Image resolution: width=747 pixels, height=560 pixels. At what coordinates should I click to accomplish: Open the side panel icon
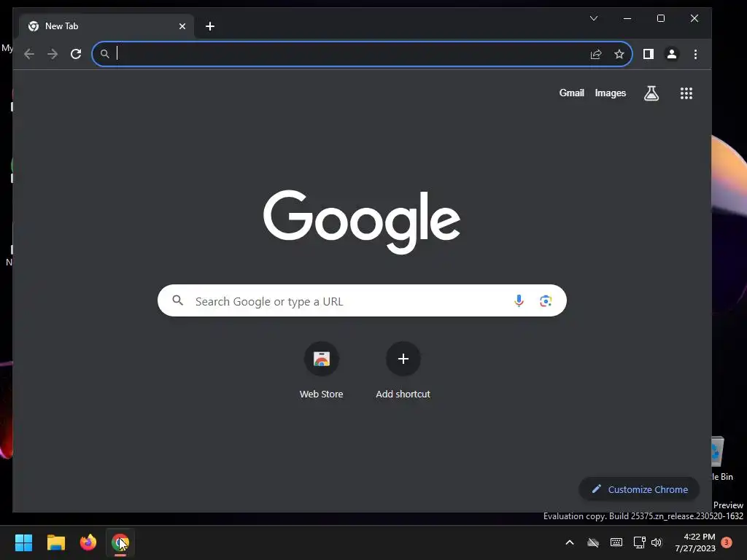coord(648,54)
